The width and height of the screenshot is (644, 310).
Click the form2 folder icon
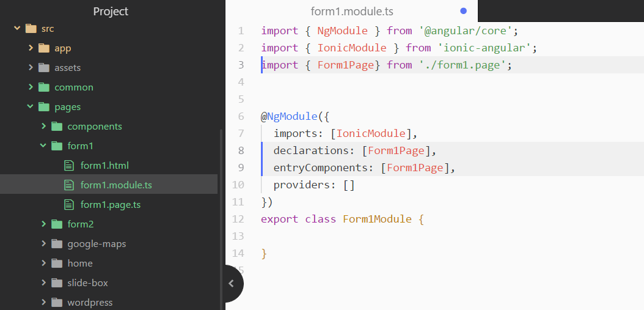click(57, 224)
